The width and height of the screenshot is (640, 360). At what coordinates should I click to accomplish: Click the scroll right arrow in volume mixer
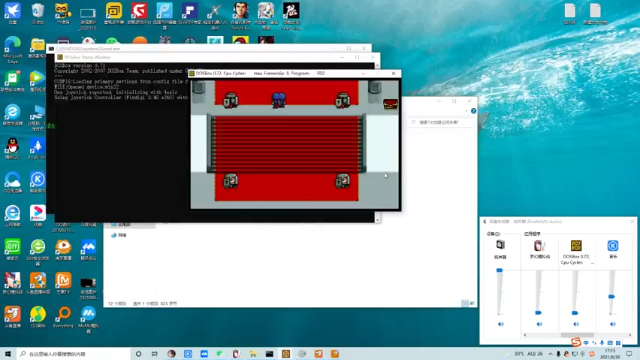click(630, 335)
